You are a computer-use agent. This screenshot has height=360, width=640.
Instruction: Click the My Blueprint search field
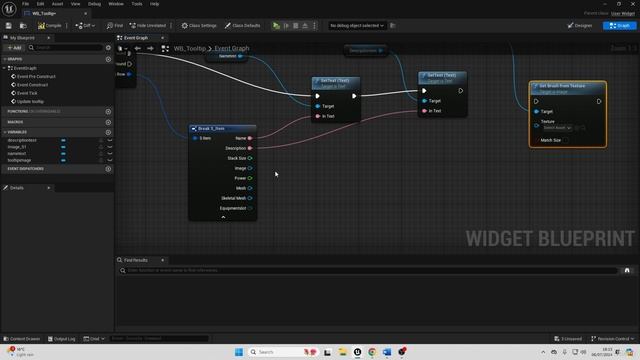click(65, 48)
